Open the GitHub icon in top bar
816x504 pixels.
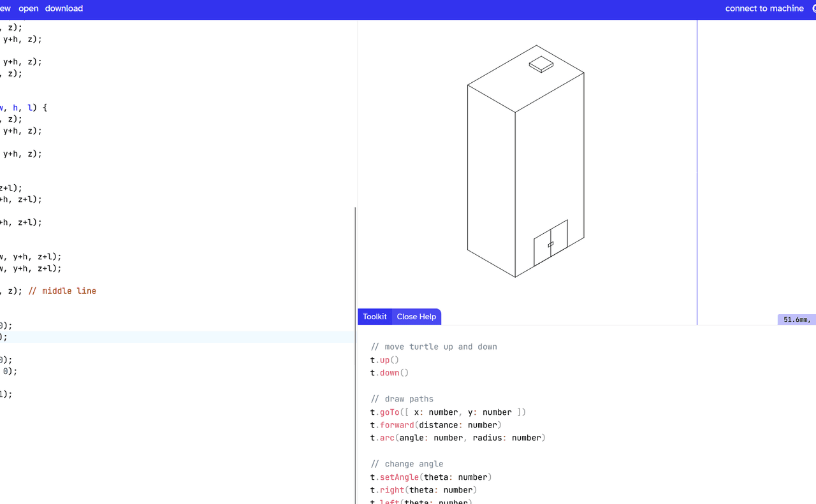tap(813, 9)
